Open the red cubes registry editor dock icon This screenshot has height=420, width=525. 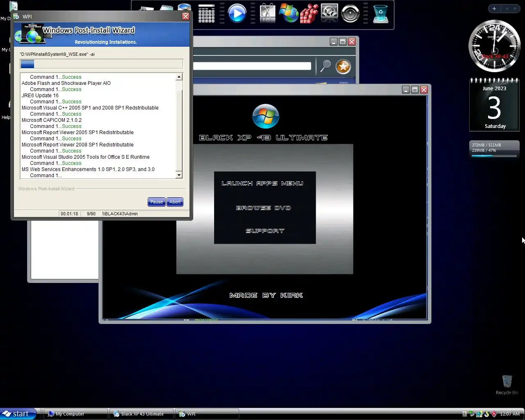[309, 14]
